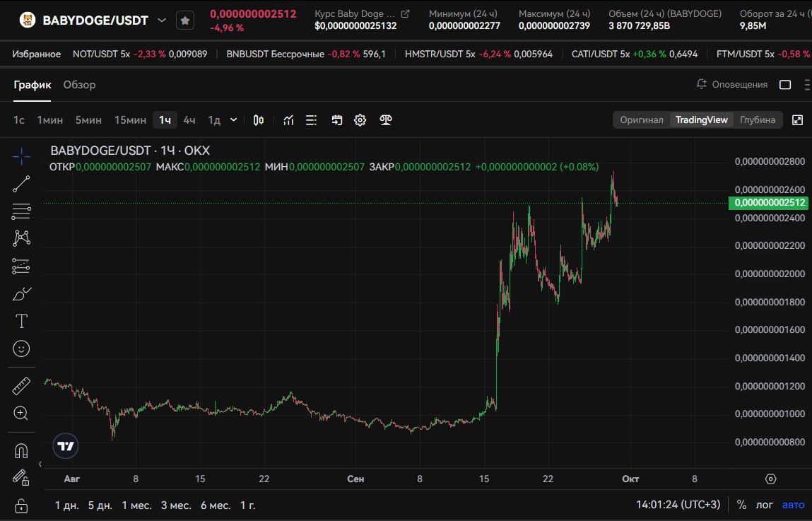The image size is (812, 521).
Task: Select the trend line drawing tool
Action: [x=21, y=184]
